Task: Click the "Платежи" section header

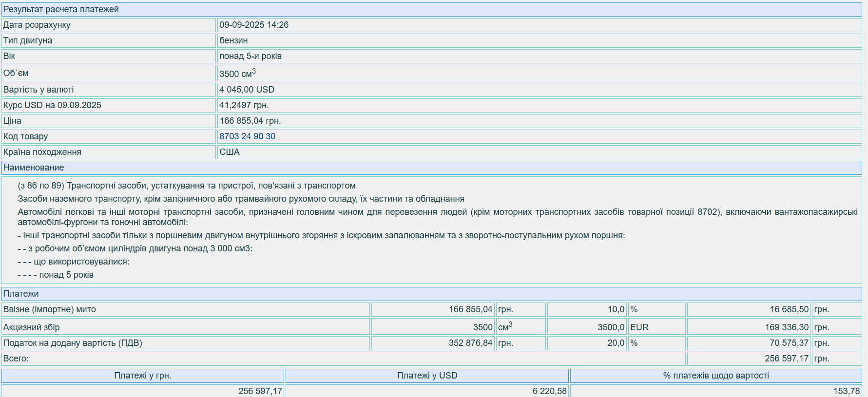Action: 432,294
